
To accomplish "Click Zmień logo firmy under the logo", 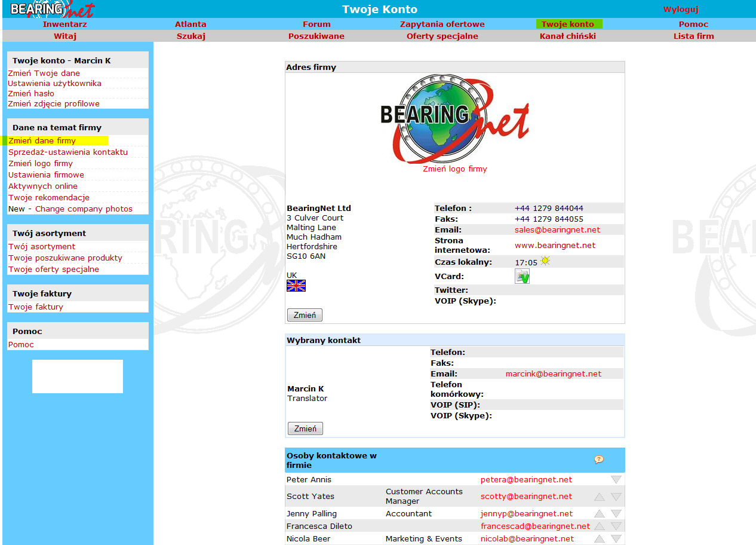I will click(x=455, y=169).
